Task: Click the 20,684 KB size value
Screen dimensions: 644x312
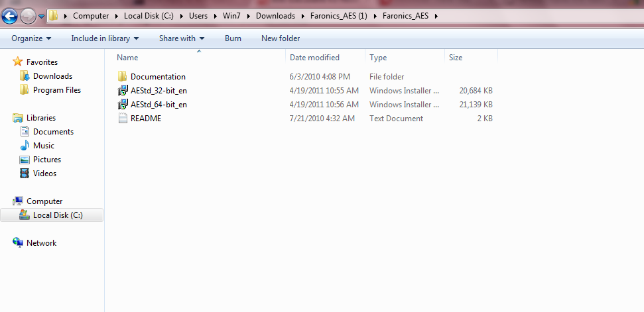Action: (476, 91)
